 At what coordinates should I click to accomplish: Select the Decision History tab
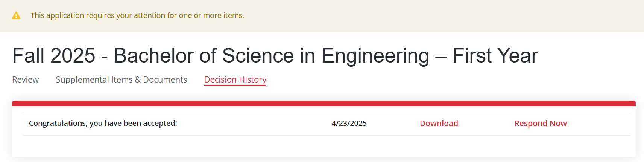[235, 79]
